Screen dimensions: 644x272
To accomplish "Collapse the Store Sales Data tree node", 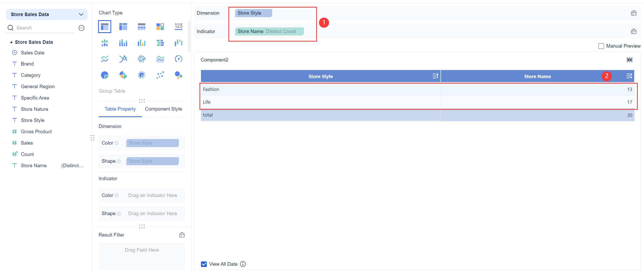I will (x=11, y=42).
